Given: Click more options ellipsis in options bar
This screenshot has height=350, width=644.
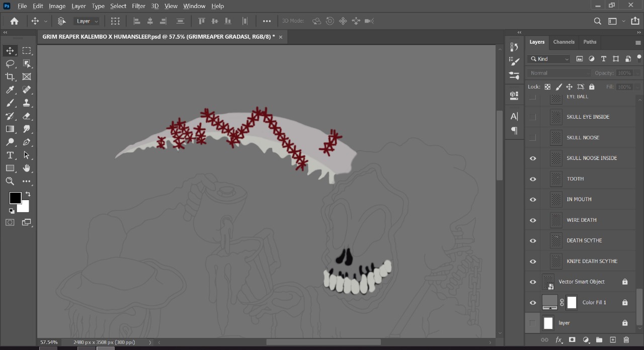Looking at the screenshot, I should 267,21.
